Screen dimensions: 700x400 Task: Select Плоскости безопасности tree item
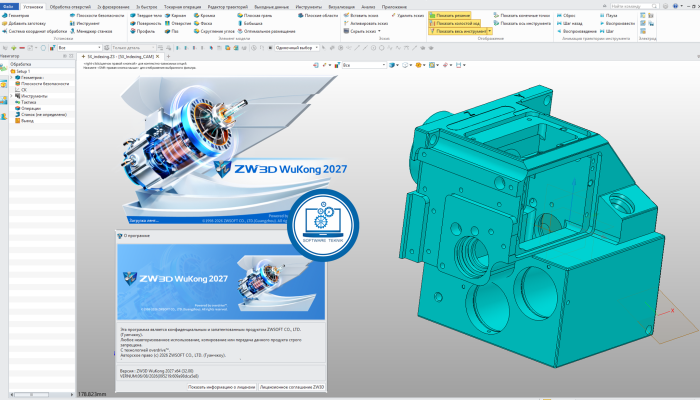[x=42, y=83]
